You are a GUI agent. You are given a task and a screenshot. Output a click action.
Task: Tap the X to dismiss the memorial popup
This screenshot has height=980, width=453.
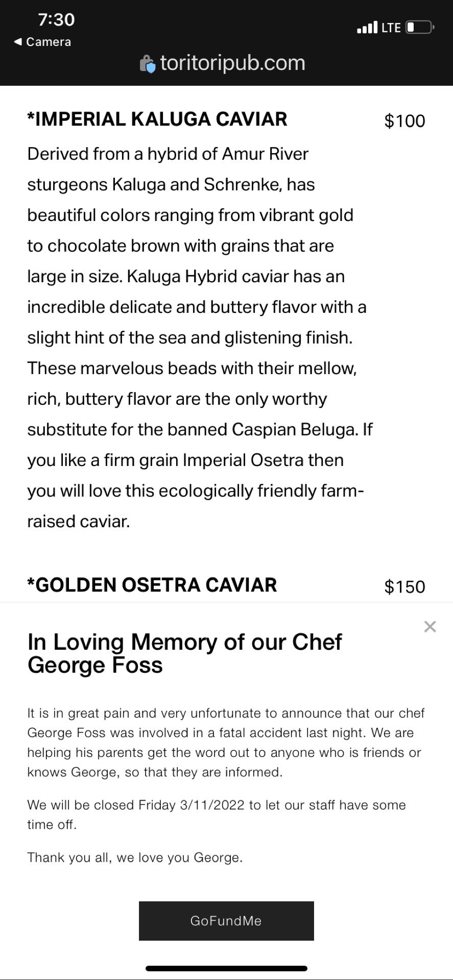[430, 627]
